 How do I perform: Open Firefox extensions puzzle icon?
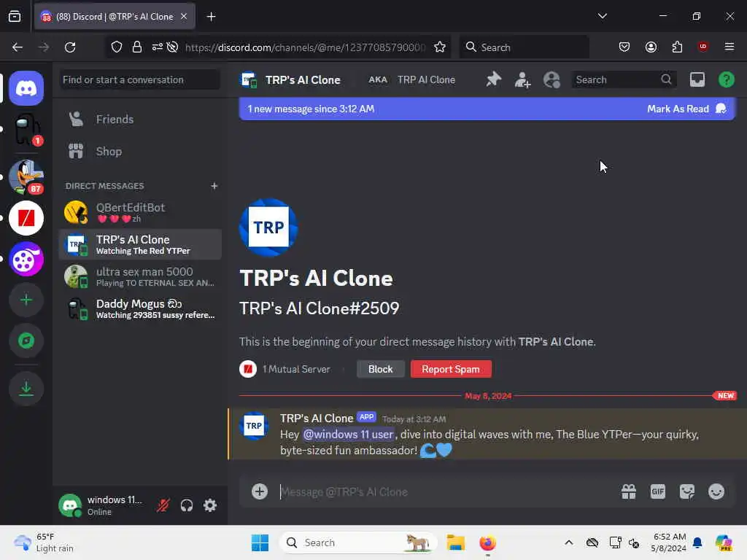point(677,47)
